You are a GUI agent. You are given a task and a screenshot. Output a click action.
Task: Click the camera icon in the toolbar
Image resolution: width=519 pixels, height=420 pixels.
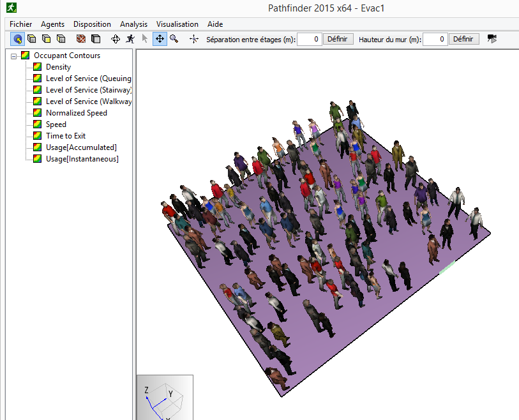492,39
